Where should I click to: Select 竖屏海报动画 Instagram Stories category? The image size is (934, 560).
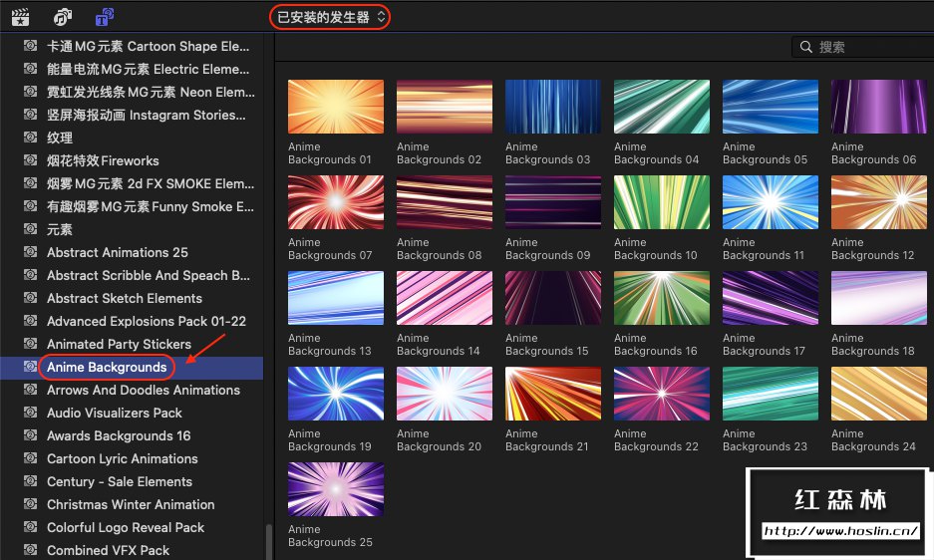[x=132, y=115]
